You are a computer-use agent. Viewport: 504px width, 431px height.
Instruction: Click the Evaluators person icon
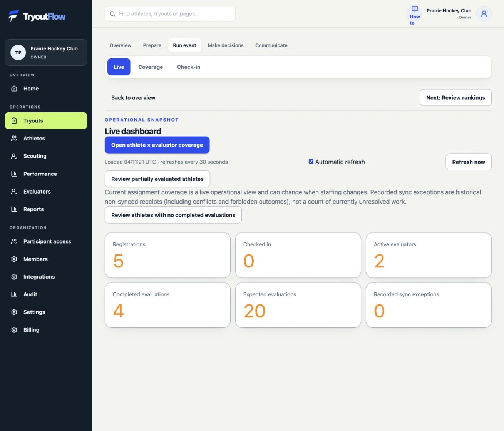pyautogui.click(x=14, y=192)
